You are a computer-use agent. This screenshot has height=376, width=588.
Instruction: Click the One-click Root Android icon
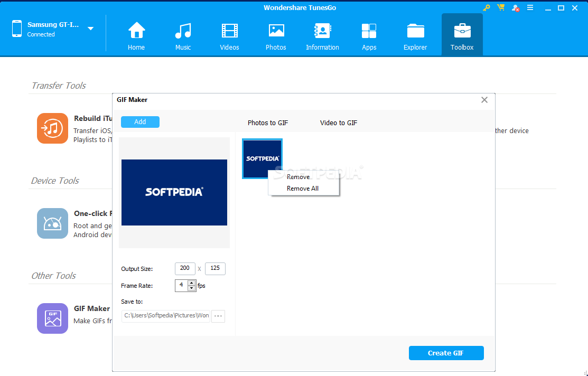click(x=52, y=223)
